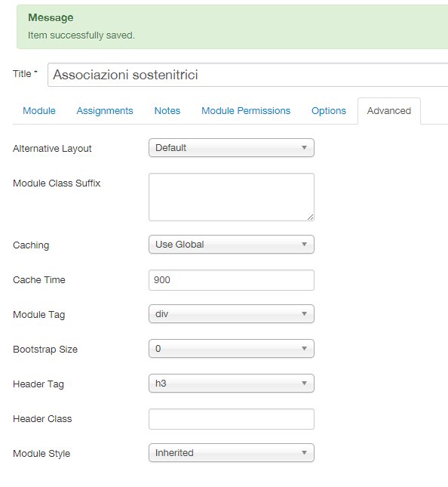Click inside Module Class Suffix textarea

[x=232, y=197]
